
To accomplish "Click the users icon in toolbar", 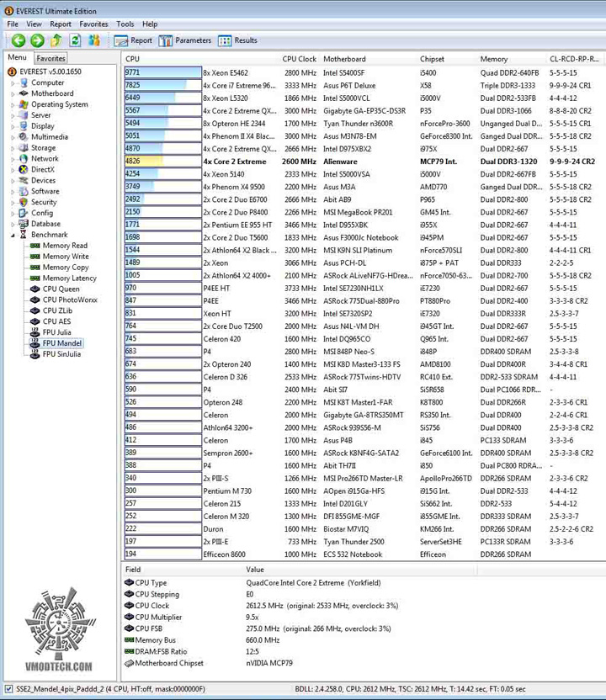I will [94, 40].
